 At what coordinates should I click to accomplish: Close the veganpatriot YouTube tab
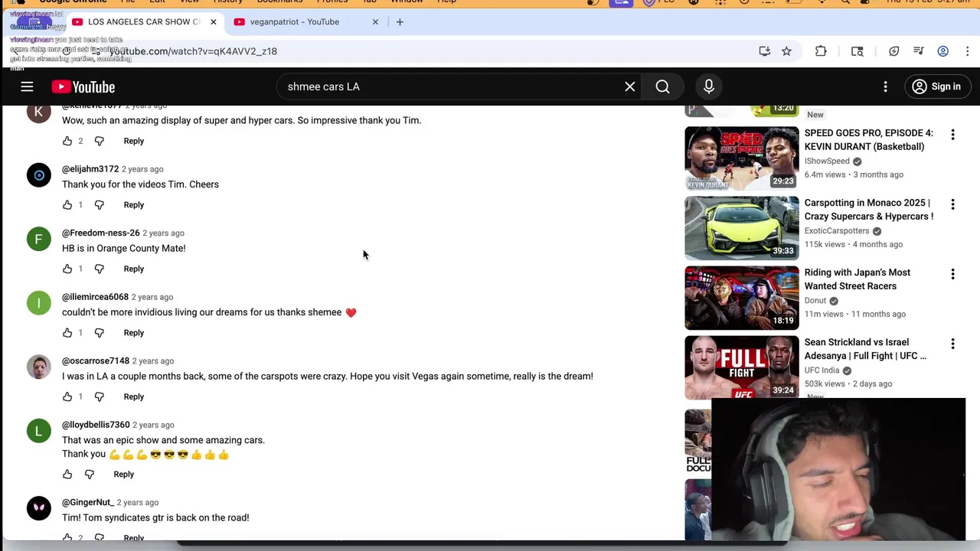tap(375, 21)
